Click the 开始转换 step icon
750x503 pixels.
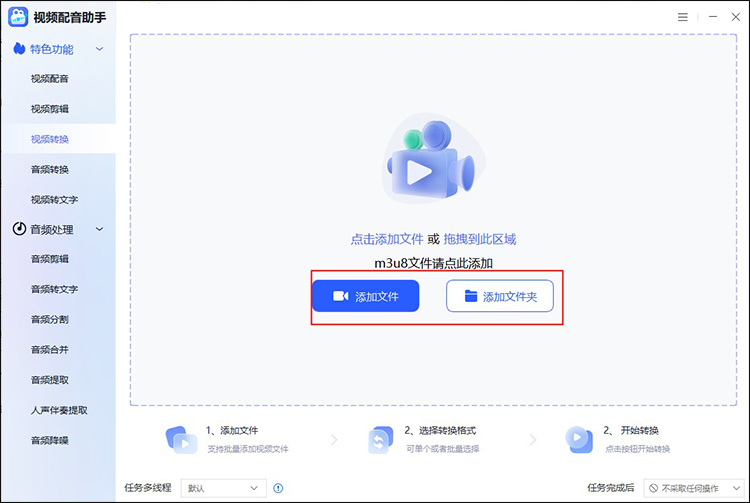(579, 439)
